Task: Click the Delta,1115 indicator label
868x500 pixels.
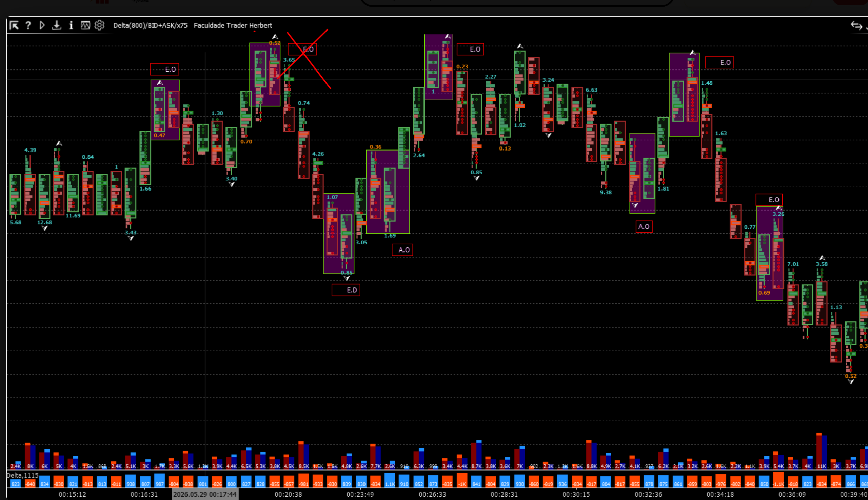Action: (x=23, y=475)
